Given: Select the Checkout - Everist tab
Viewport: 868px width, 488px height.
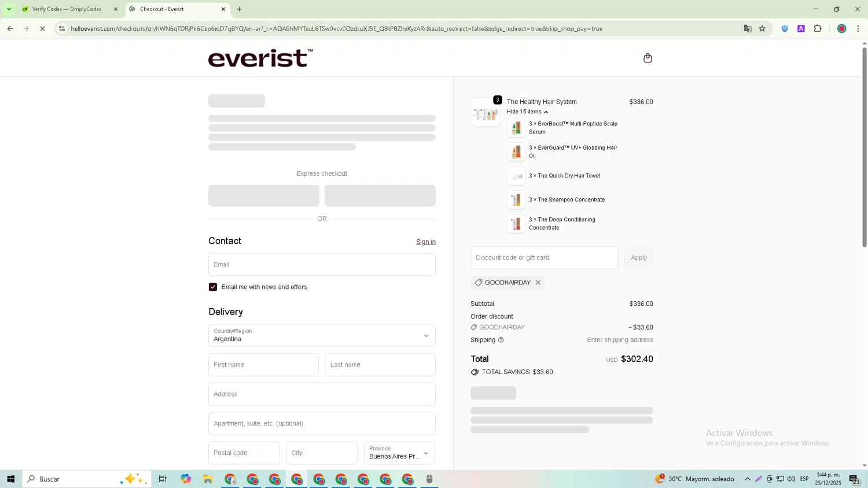Looking at the screenshot, I should pyautogui.click(x=174, y=9).
